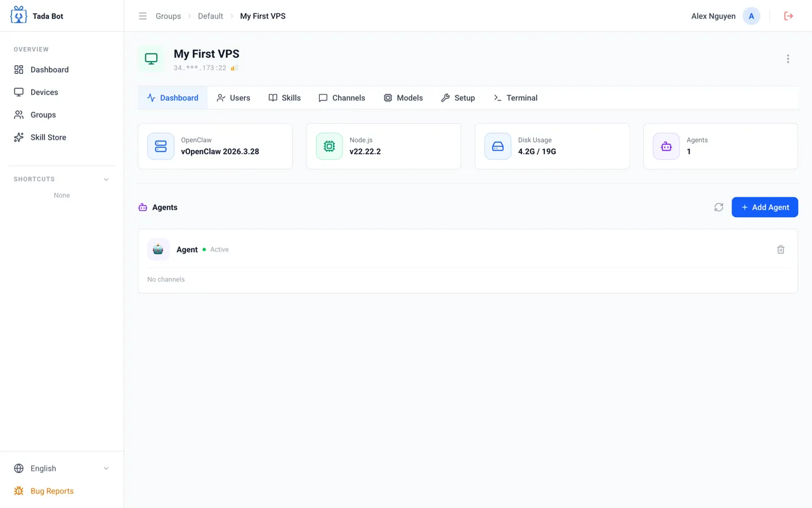The image size is (812, 508).
Task: Toggle the sidebar hamburger menu
Action: click(143, 16)
